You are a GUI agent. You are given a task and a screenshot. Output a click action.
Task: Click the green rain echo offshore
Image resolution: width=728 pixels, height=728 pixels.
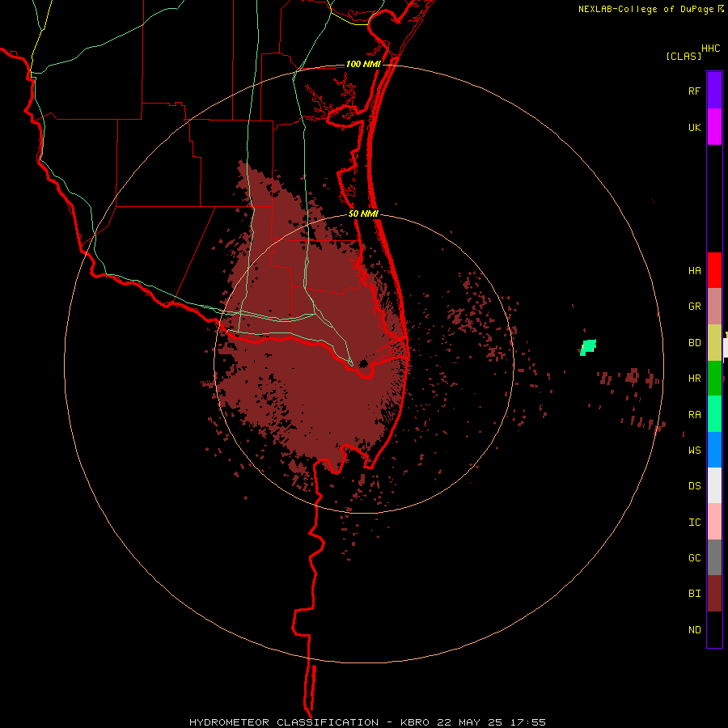[588, 347]
